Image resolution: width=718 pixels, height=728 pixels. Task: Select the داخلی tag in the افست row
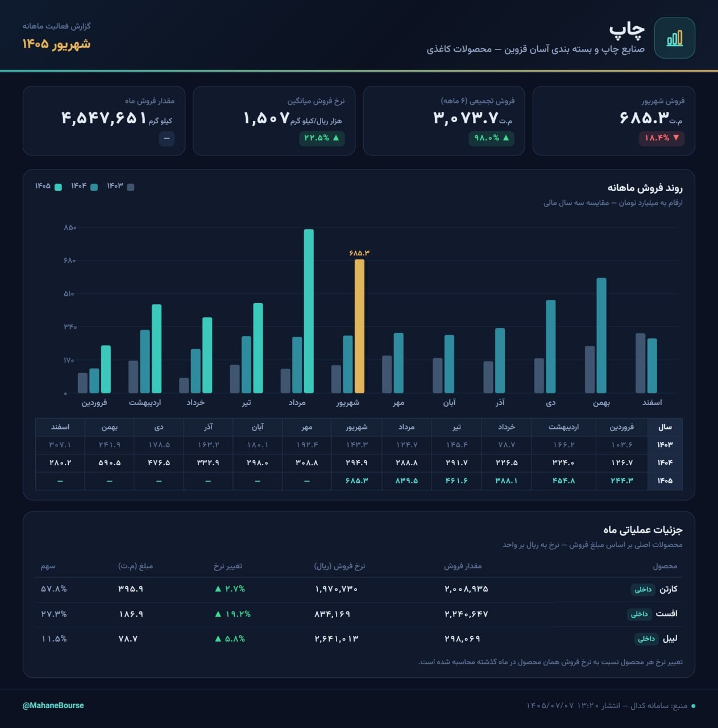coord(640,614)
